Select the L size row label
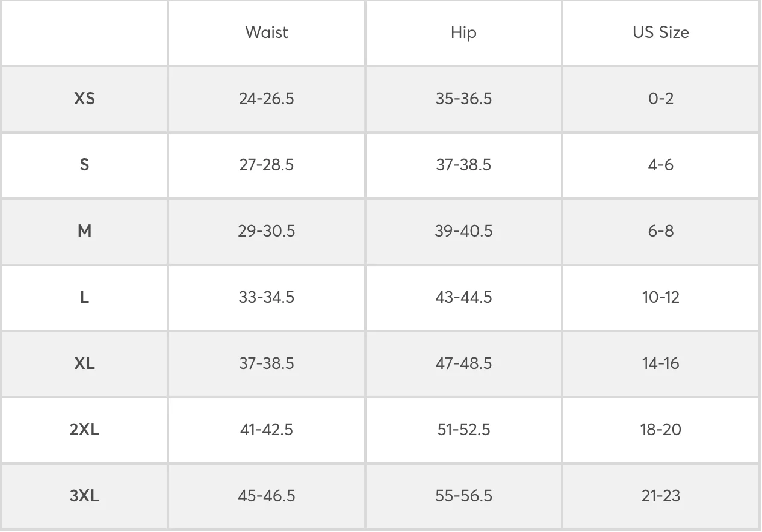This screenshot has height=532, width=762. click(x=85, y=297)
